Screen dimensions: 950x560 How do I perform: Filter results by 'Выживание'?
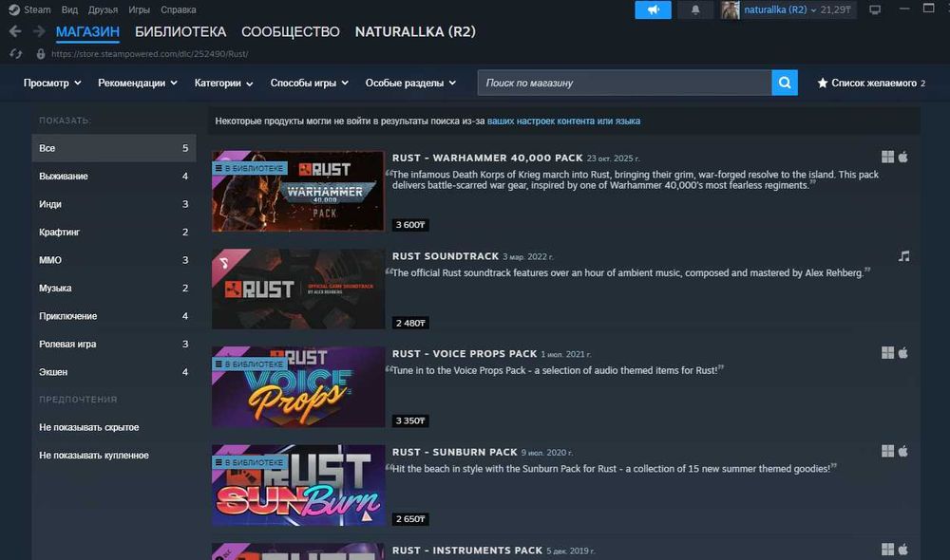click(x=114, y=177)
